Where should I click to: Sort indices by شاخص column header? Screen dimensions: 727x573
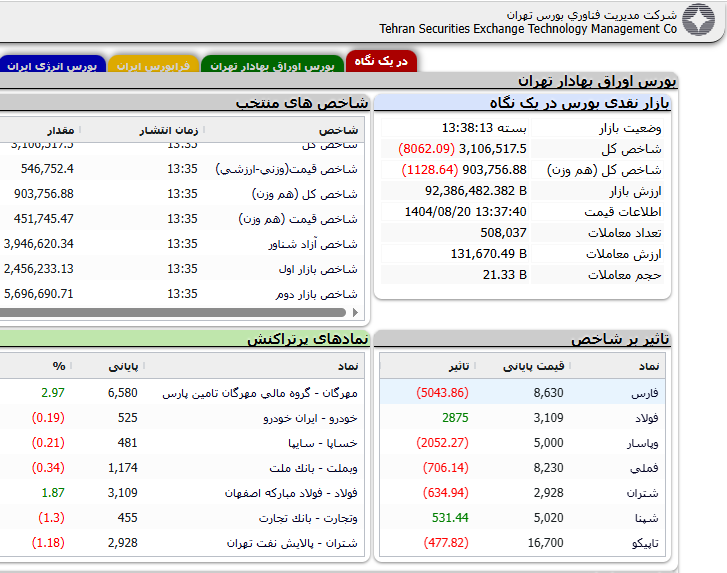coord(338,130)
